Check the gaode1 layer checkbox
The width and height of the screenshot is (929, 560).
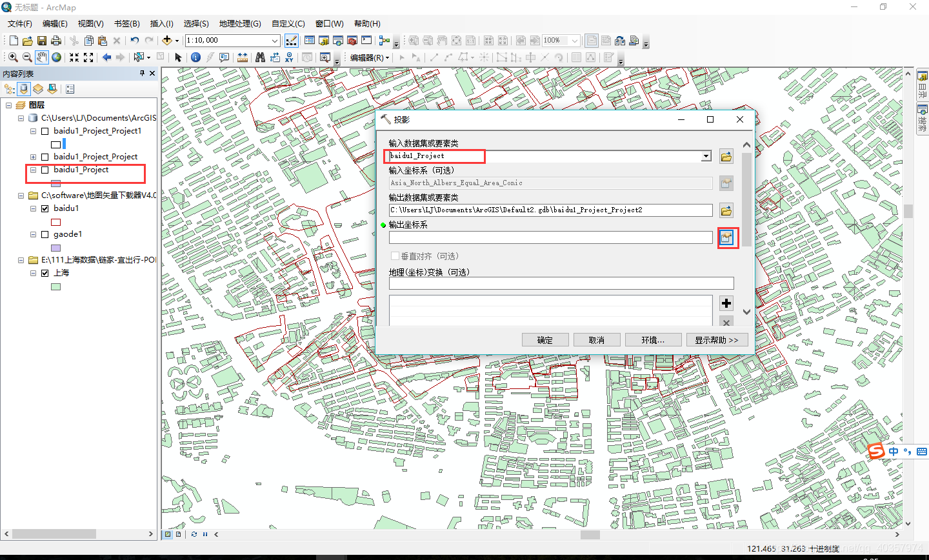point(45,234)
